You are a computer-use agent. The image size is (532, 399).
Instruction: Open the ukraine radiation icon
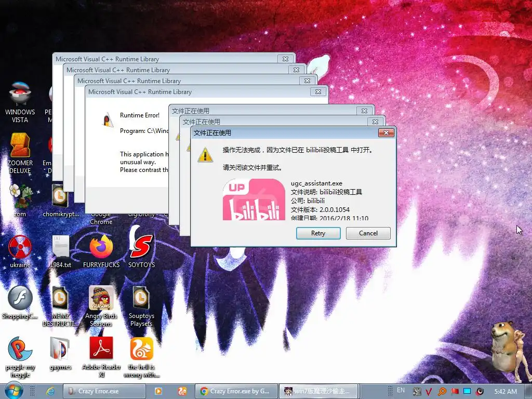coord(20,251)
